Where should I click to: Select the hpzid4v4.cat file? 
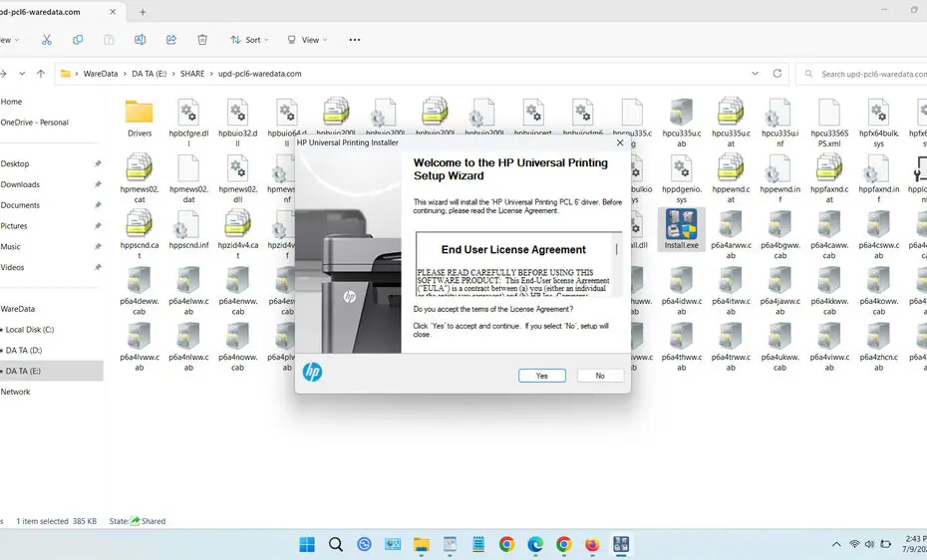tap(237, 234)
